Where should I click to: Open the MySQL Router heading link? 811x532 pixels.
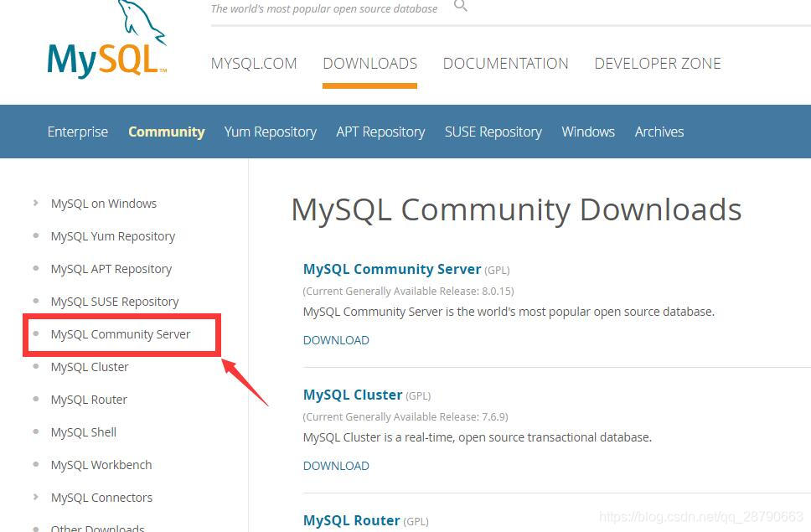tap(352, 520)
